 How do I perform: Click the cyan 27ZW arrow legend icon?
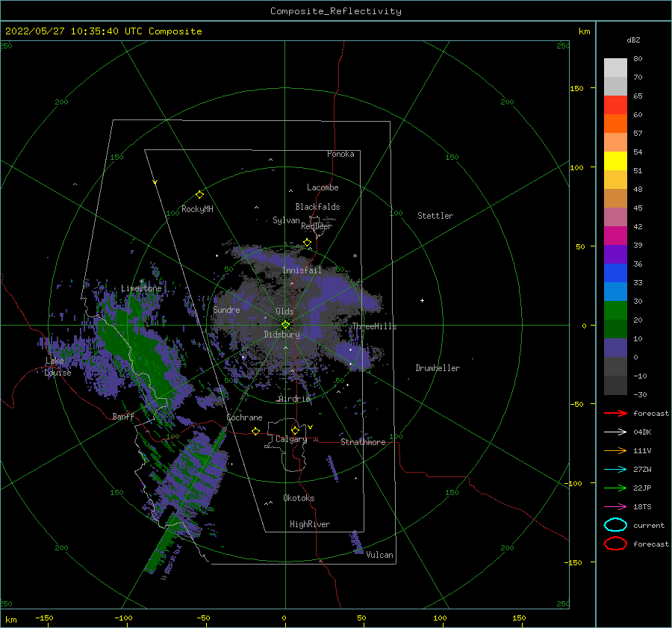pos(615,469)
